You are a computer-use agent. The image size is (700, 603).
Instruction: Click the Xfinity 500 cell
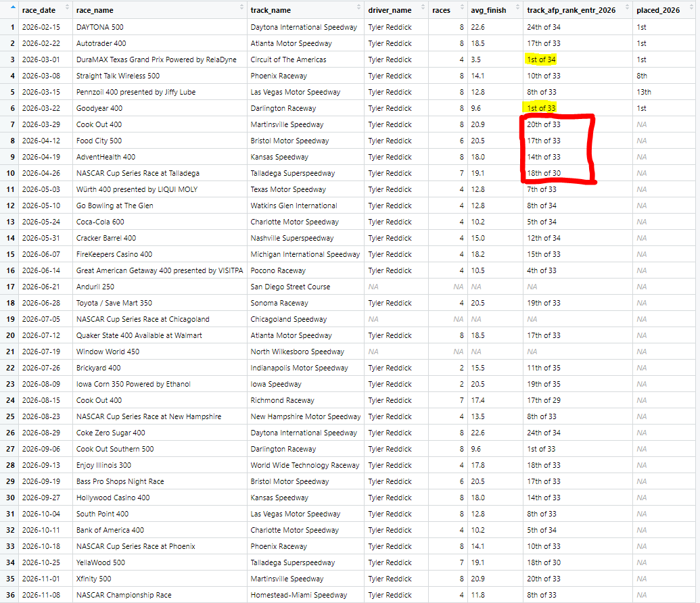tap(160, 579)
